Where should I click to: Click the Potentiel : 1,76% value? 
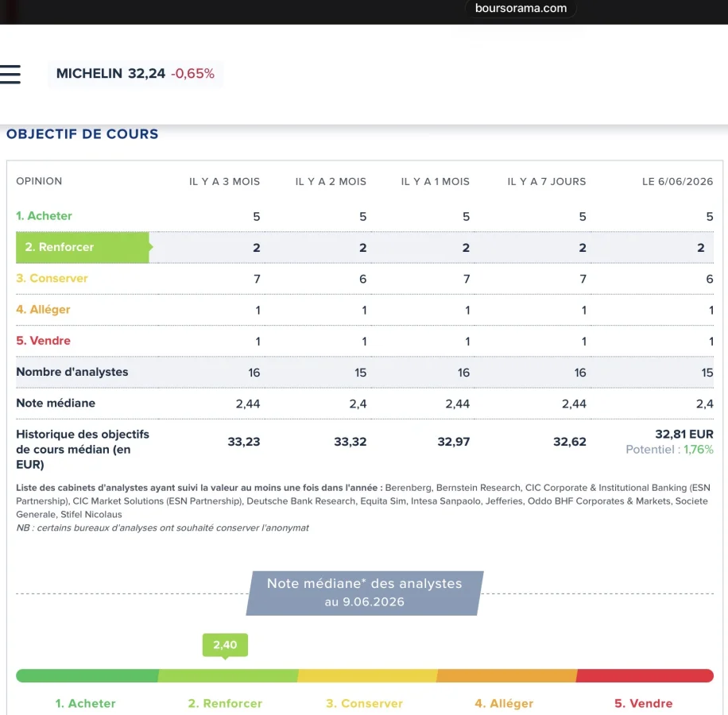click(669, 450)
